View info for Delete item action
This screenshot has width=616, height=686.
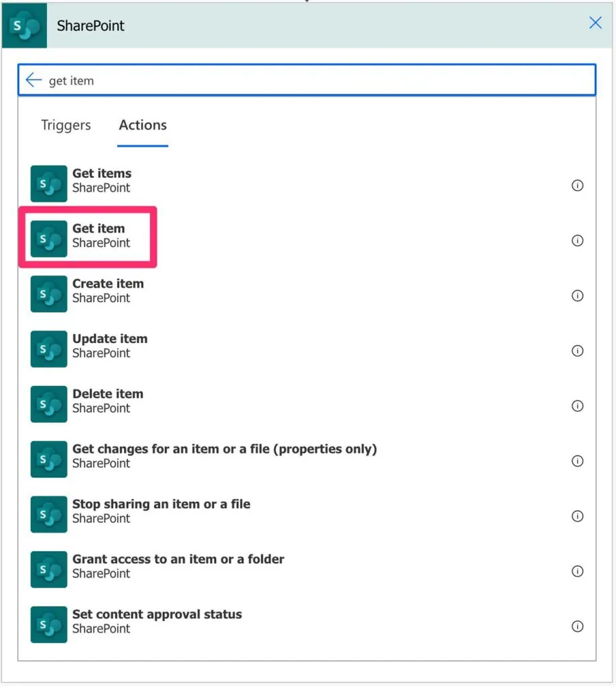[x=577, y=406]
